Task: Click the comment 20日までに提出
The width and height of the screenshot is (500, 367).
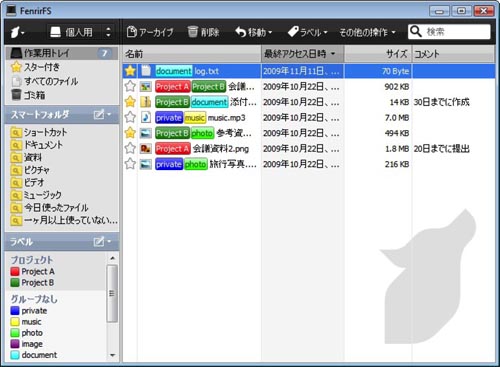Action: tap(441, 149)
